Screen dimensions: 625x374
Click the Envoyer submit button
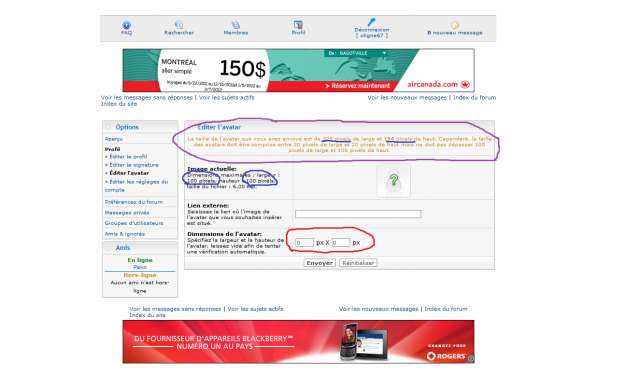[x=319, y=263]
